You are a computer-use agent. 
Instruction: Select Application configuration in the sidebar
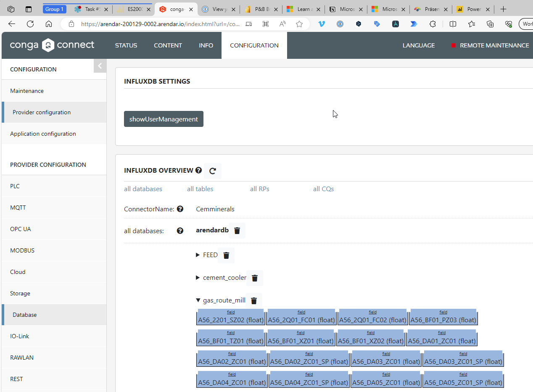click(54, 134)
